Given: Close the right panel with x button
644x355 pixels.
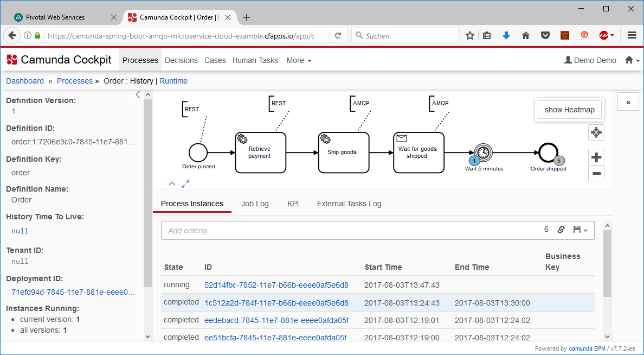Looking at the screenshot, I should pos(628,103).
